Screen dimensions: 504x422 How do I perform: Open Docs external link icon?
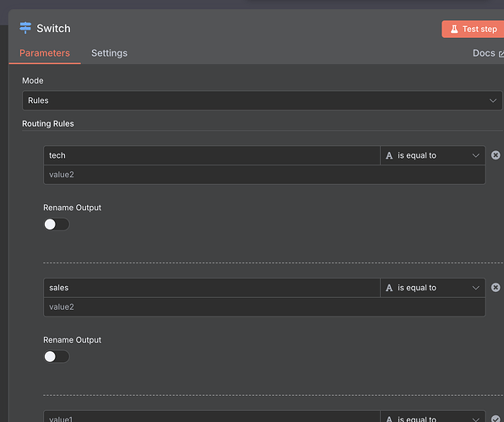(x=501, y=54)
